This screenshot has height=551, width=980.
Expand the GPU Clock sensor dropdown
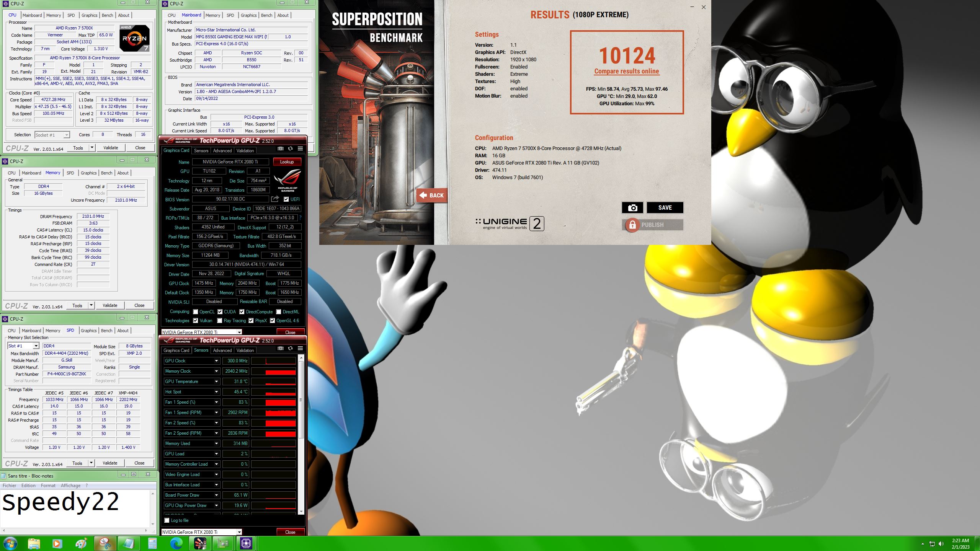pyautogui.click(x=216, y=361)
